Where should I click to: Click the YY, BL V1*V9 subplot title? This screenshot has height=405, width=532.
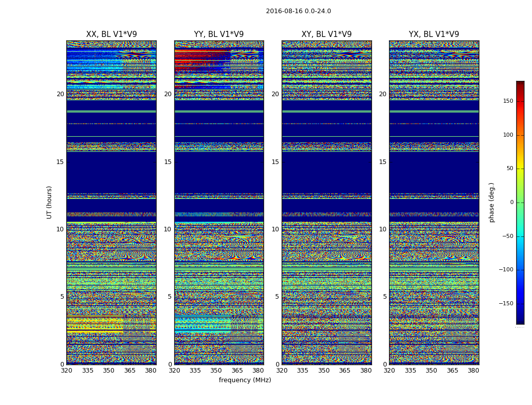click(x=219, y=34)
